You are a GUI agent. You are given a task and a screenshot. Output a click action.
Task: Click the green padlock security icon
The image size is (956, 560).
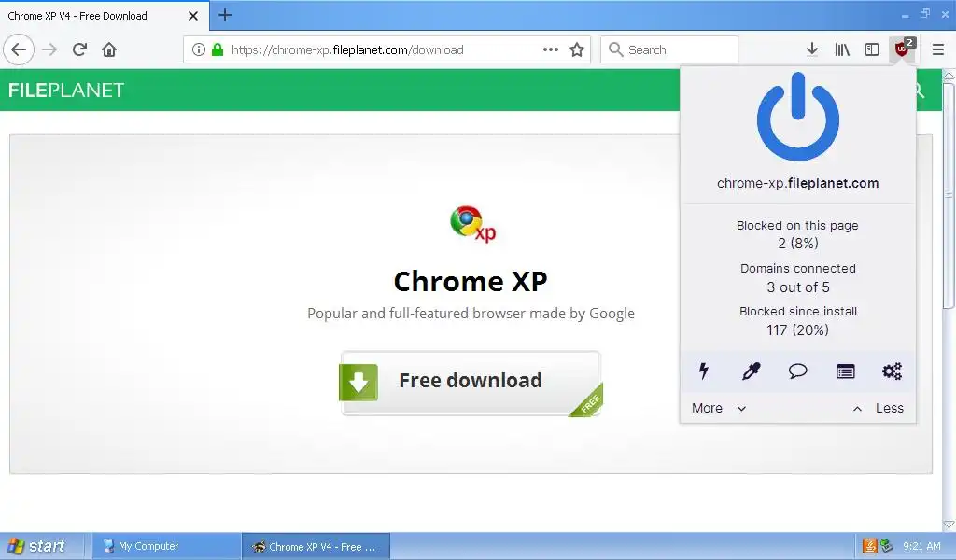pyautogui.click(x=217, y=49)
